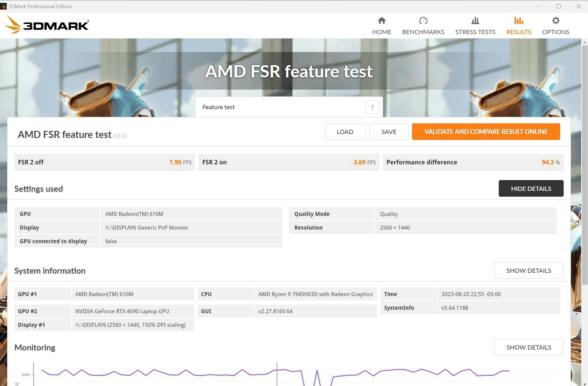
Task: Click the Time value 2023-08-20 22:55
Action: coord(471,294)
